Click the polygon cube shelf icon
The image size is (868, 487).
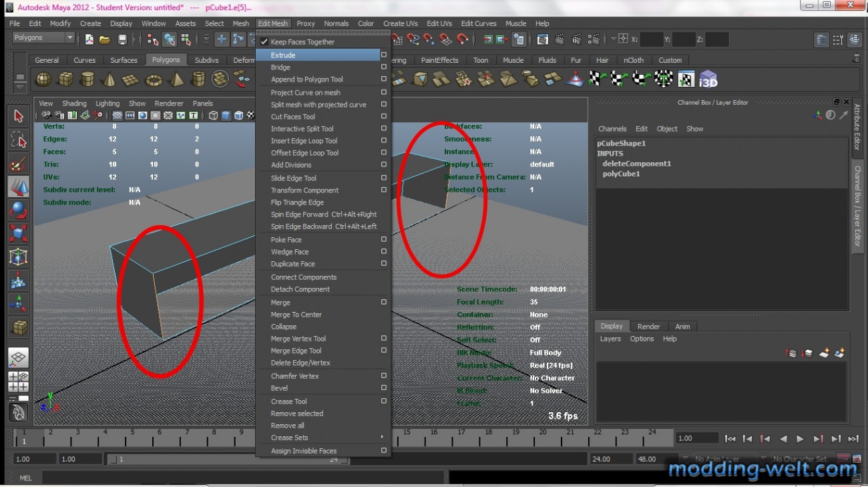click(65, 80)
